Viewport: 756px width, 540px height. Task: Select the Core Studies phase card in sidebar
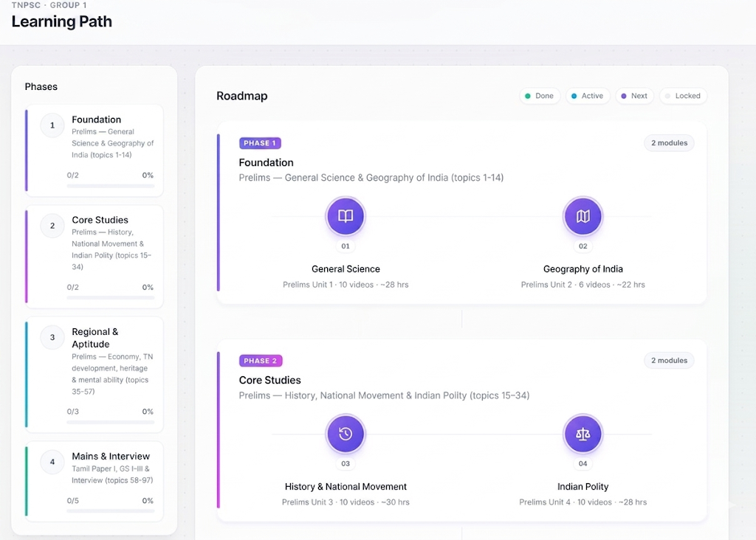coord(94,257)
